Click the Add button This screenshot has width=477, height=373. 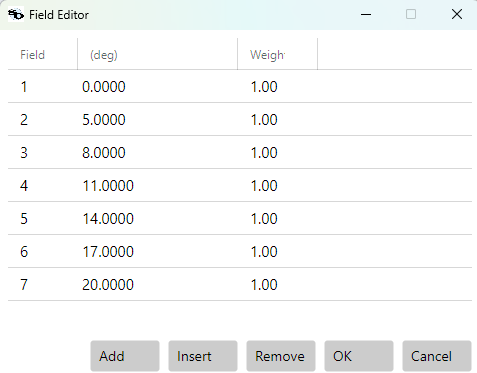[125, 356]
